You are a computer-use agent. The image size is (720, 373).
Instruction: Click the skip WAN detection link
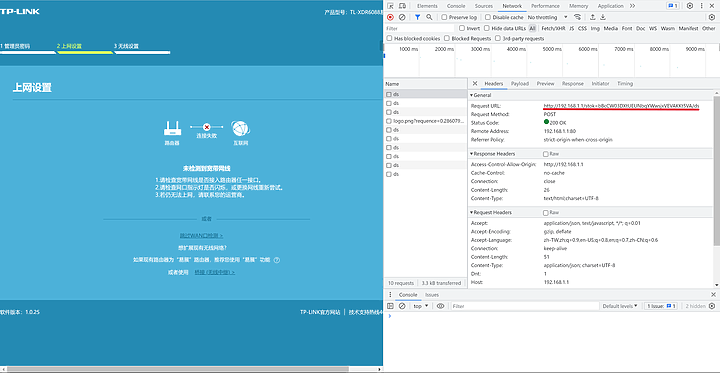click(201, 236)
